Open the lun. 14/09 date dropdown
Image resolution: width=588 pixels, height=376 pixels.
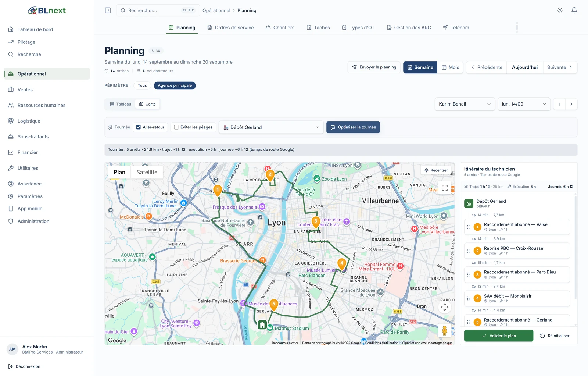(x=524, y=104)
